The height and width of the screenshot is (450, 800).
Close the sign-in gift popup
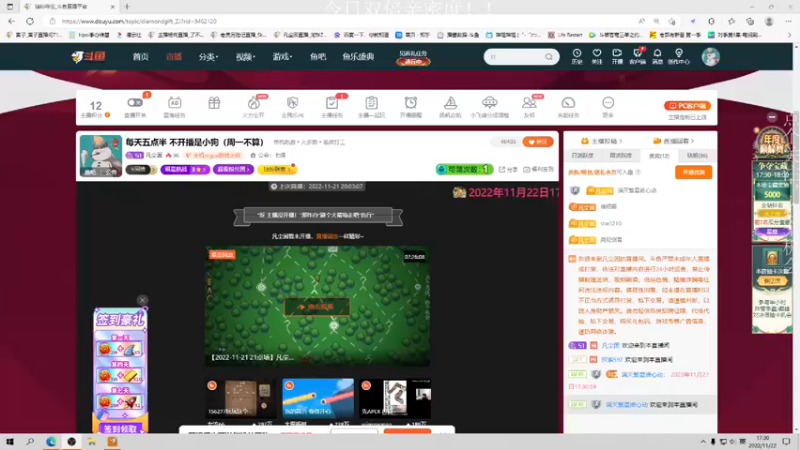point(142,300)
